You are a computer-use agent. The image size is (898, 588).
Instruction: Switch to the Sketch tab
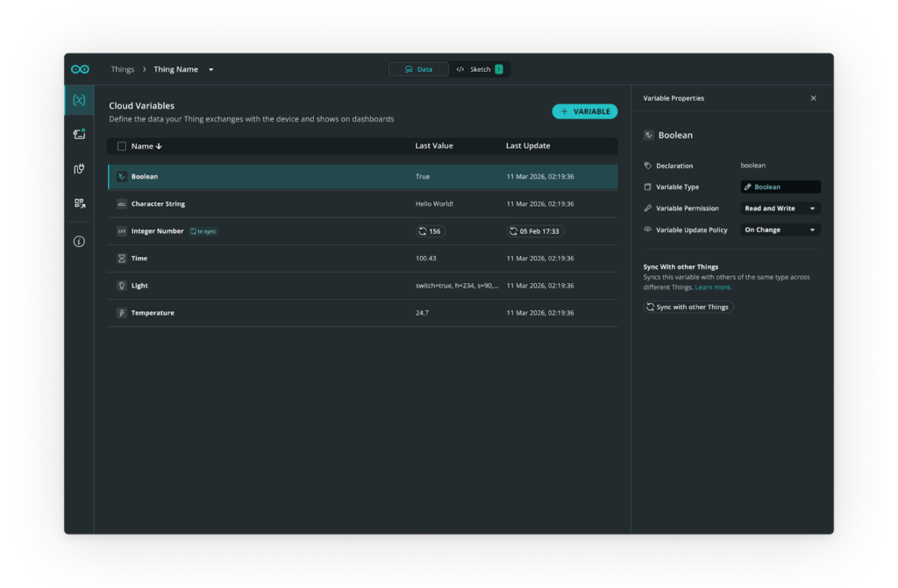pyautogui.click(x=480, y=69)
